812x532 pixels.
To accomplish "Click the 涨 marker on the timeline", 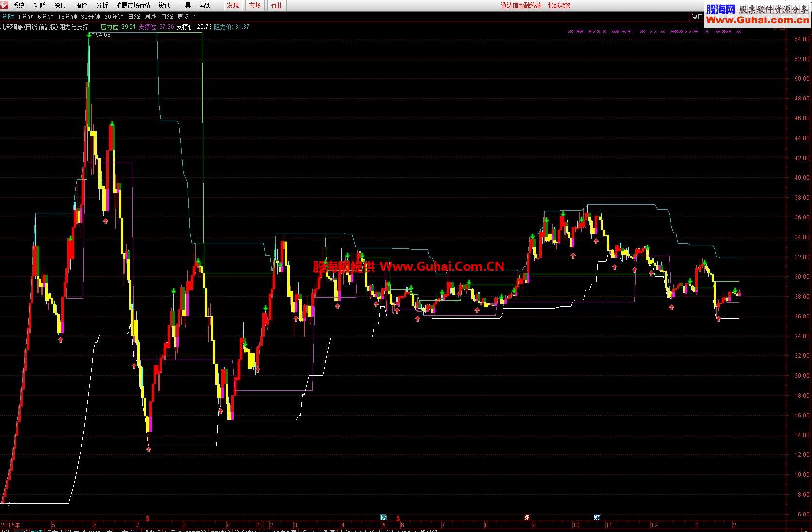I will [527, 517].
